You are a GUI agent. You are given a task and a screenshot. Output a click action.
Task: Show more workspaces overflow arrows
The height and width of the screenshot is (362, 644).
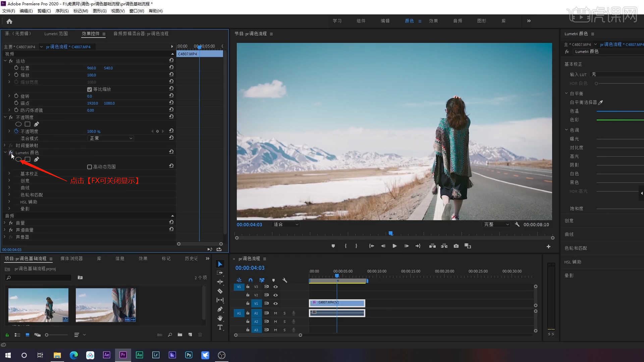529,21
